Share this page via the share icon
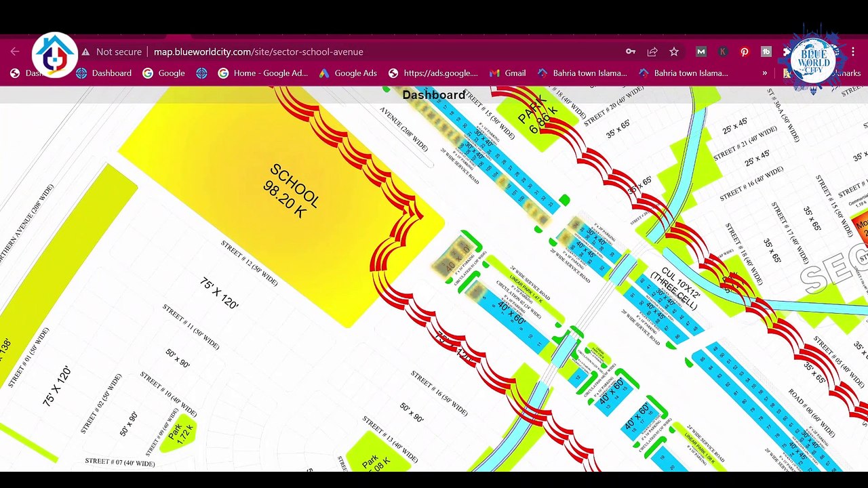868x488 pixels. tap(652, 52)
